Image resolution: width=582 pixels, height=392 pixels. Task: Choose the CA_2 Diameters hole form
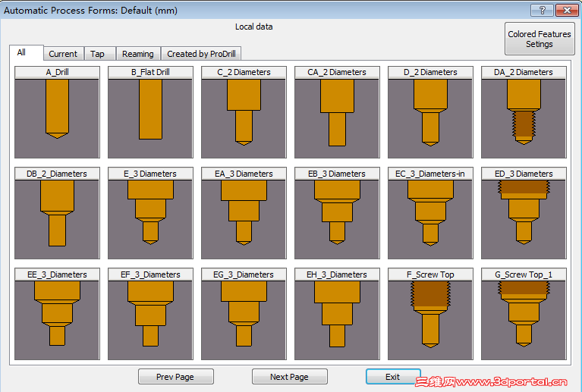[x=337, y=112]
